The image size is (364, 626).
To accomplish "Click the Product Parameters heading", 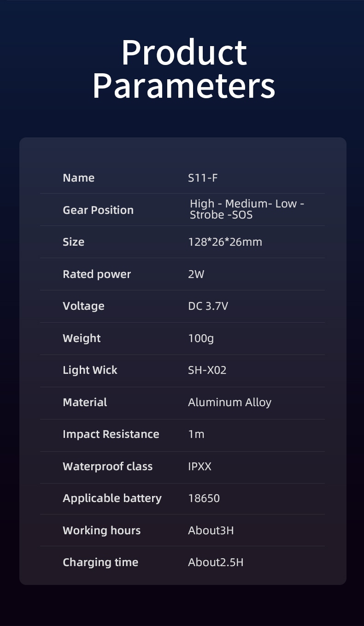I will [x=184, y=69].
